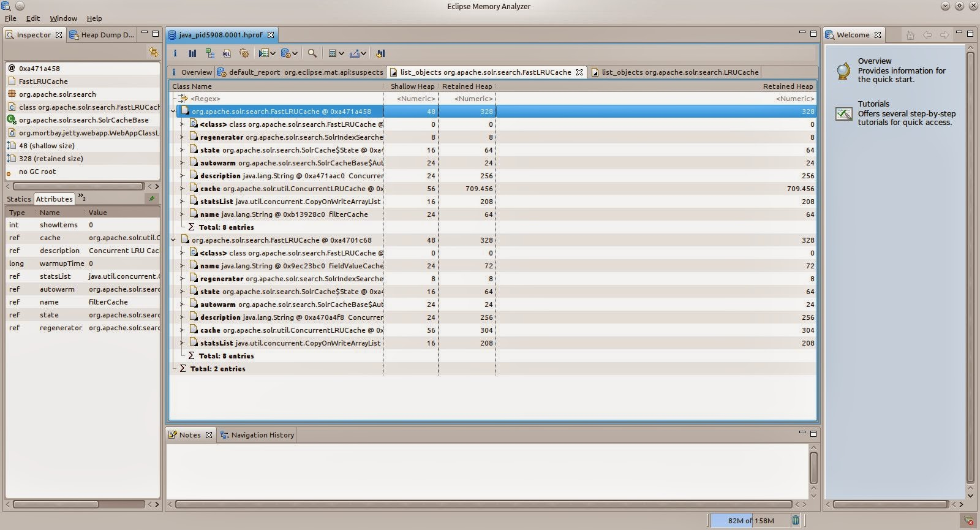Open the Window menu
980x530 pixels.
pyautogui.click(x=64, y=18)
